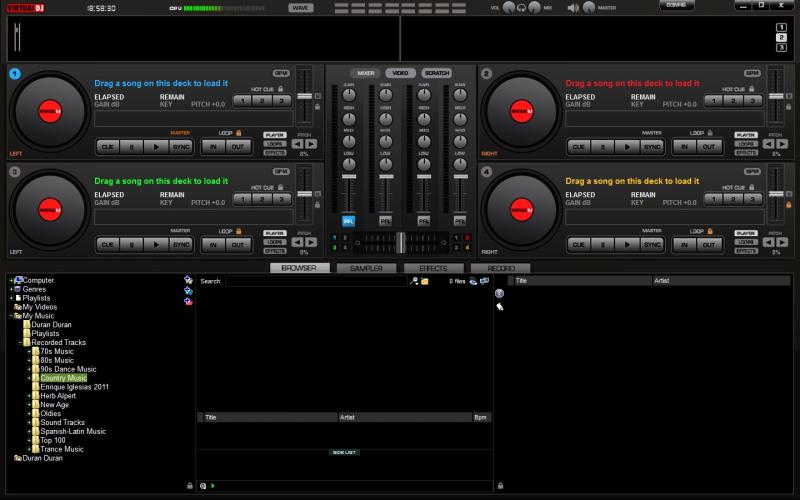Click the second blue filter folder icon

click(x=188, y=290)
